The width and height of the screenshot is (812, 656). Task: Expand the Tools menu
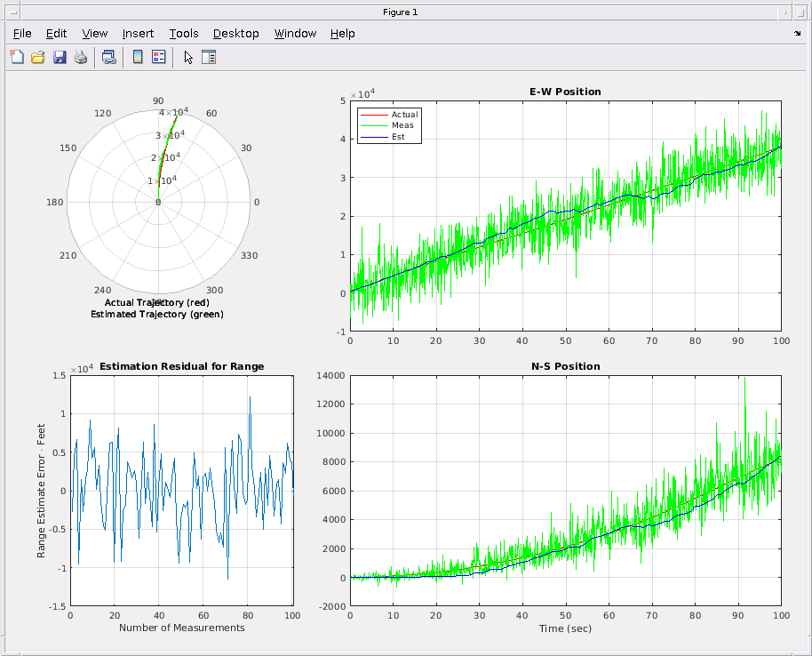pos(184,34)
